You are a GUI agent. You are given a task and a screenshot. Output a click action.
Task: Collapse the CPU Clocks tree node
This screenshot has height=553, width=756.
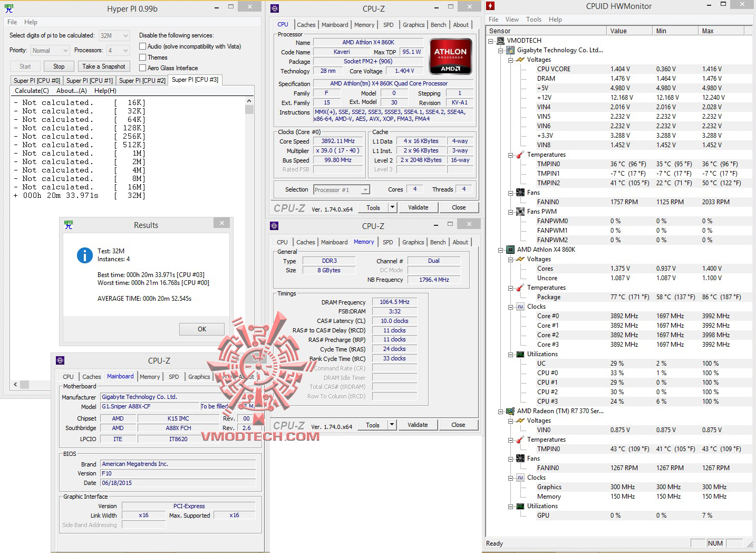click(x=510, y=307)
